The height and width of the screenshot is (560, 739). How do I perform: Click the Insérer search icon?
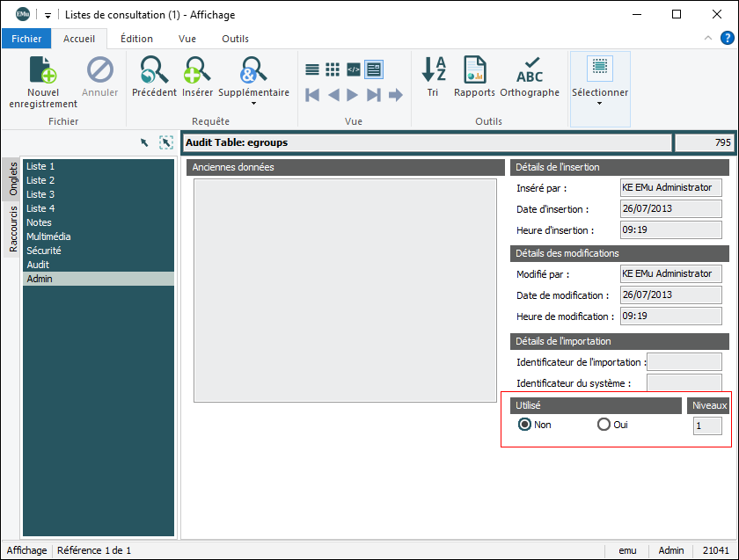pos(197,70)
